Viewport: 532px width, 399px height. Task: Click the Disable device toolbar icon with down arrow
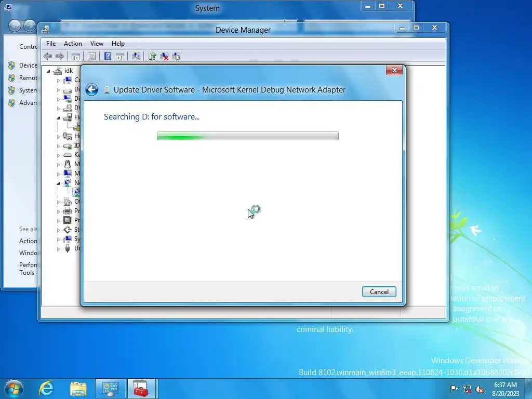click(176, 56)
